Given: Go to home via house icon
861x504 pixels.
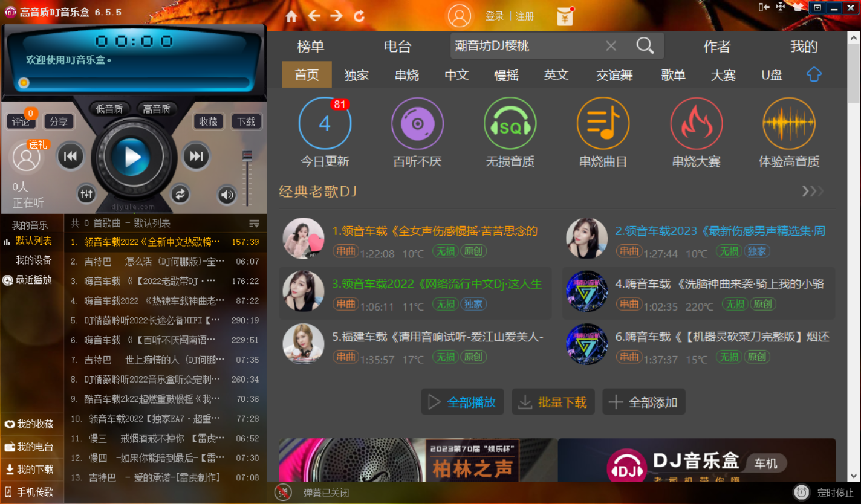Looking at the screenshot, I should click(x=291, y=16).
